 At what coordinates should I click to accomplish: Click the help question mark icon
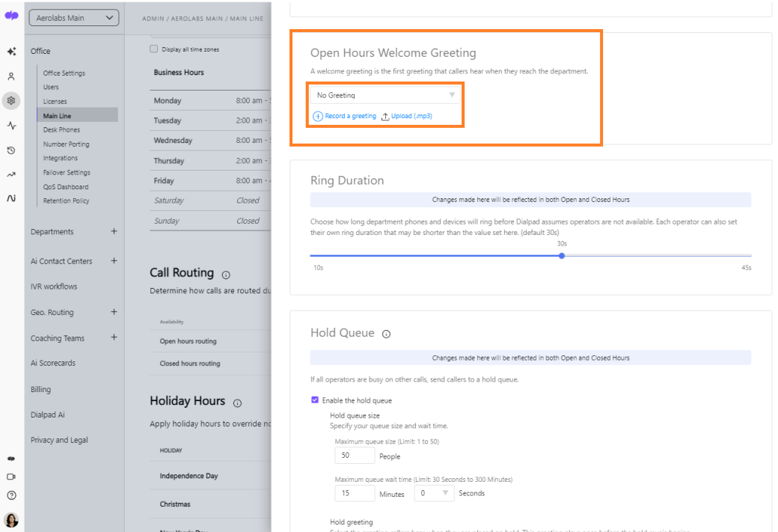click(11, 495)
